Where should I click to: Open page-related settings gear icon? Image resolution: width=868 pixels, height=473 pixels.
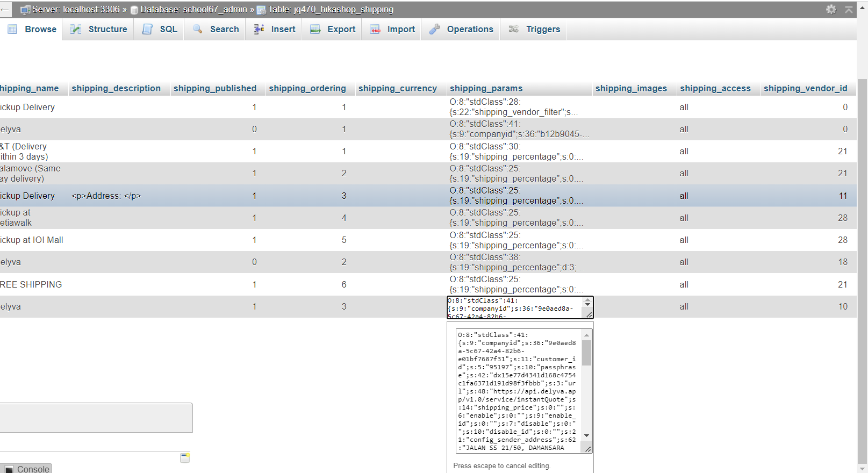click(831, 9)
